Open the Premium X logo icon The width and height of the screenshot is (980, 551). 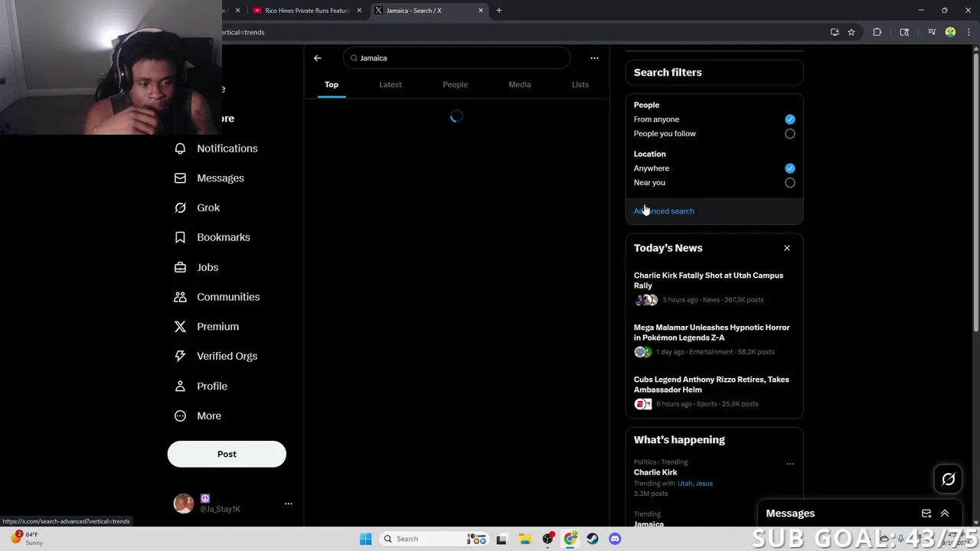[180, 327]
